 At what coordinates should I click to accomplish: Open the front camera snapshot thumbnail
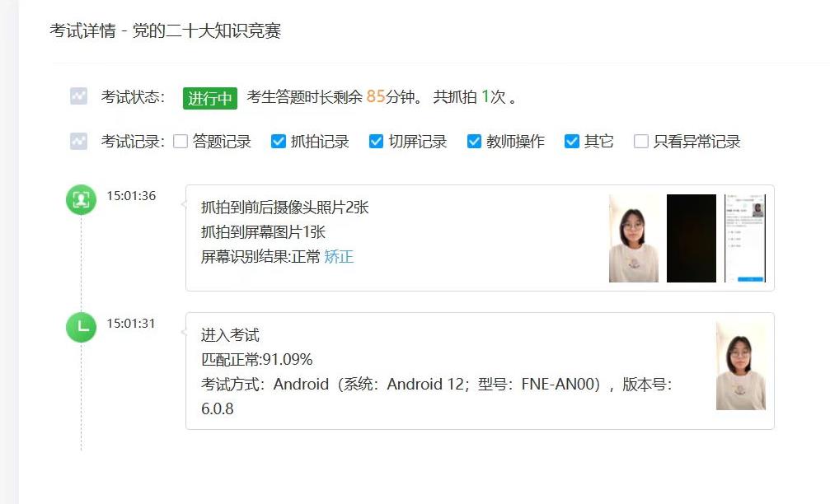point(634,238)
